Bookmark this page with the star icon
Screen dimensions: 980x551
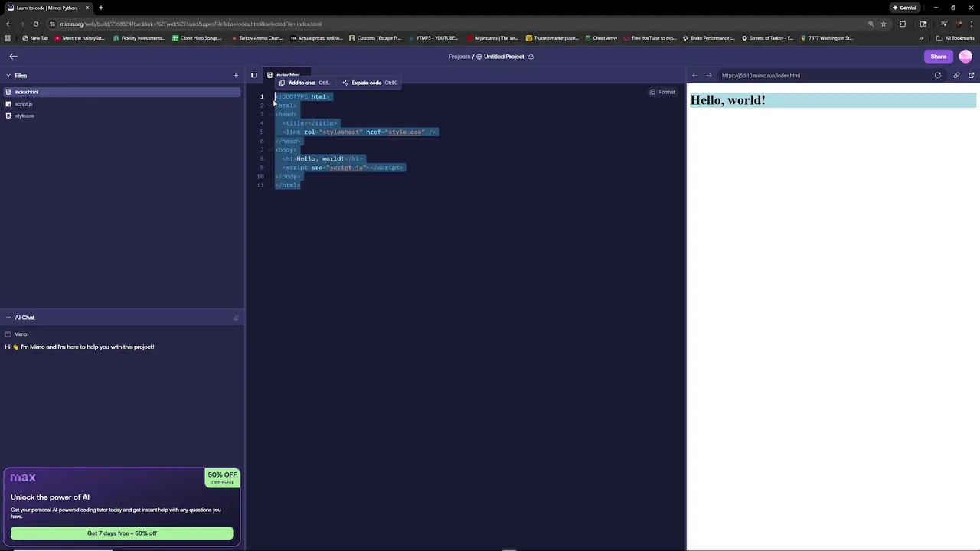click(884, 24)
